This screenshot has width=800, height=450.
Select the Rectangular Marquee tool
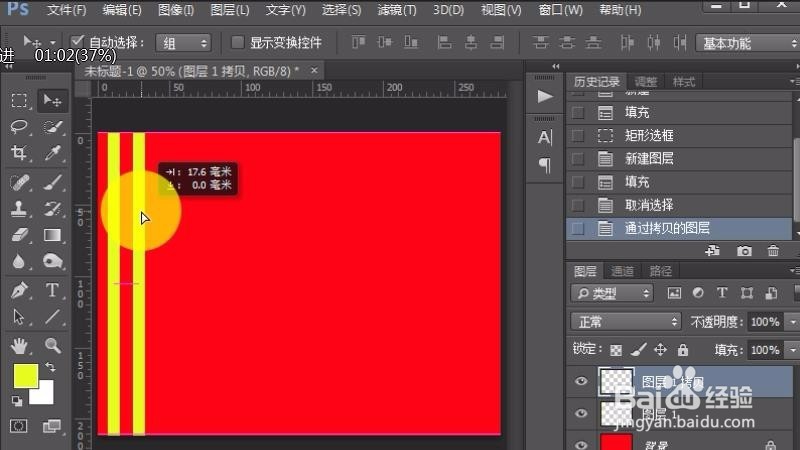click(x=19, y=100)
